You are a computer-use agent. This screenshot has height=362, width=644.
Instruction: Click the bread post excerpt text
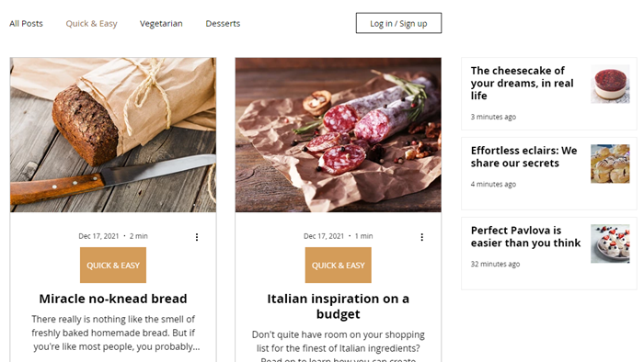(115, 333)
